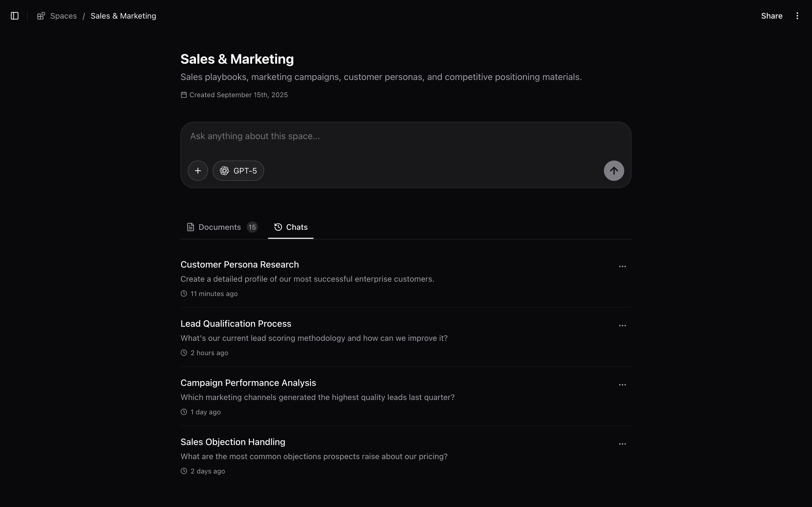Image resolution: width=812 pixels, height=507 pixels.
Task: Open the Campaign Performance Analysis chat
Action: [248, 382]
